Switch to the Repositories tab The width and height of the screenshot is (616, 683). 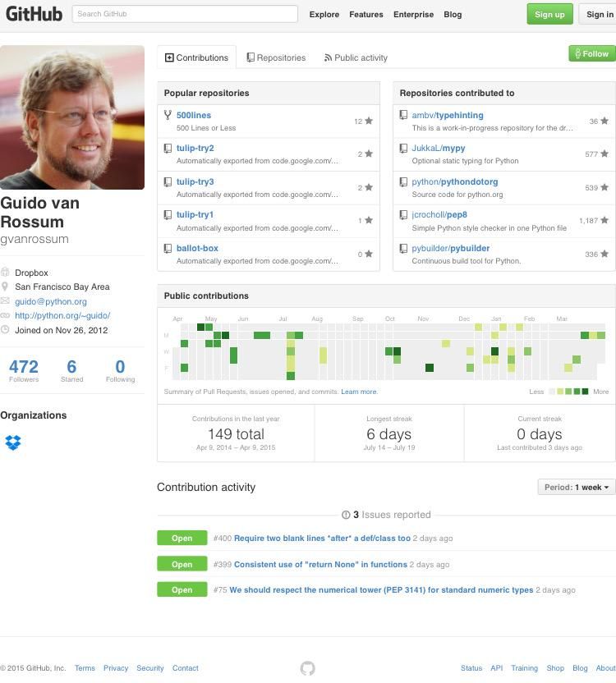pyautogui.click(x=276, y=57)
